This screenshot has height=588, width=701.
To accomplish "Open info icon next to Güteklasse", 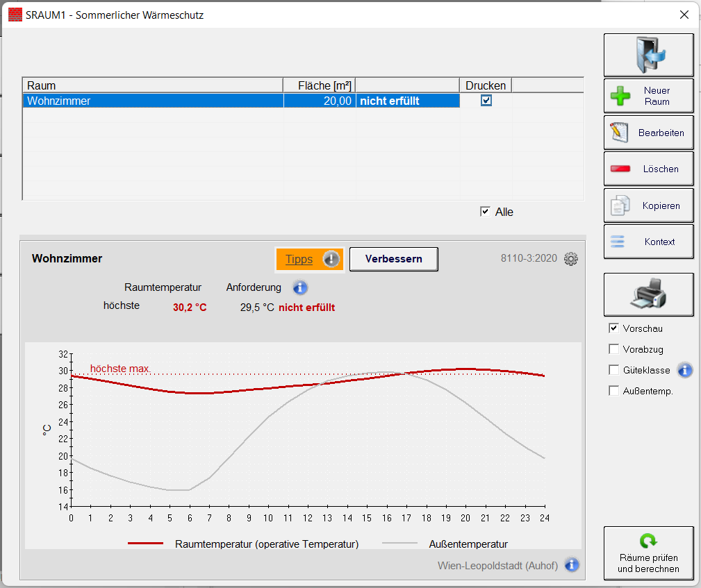I will (x=685, y=370).
